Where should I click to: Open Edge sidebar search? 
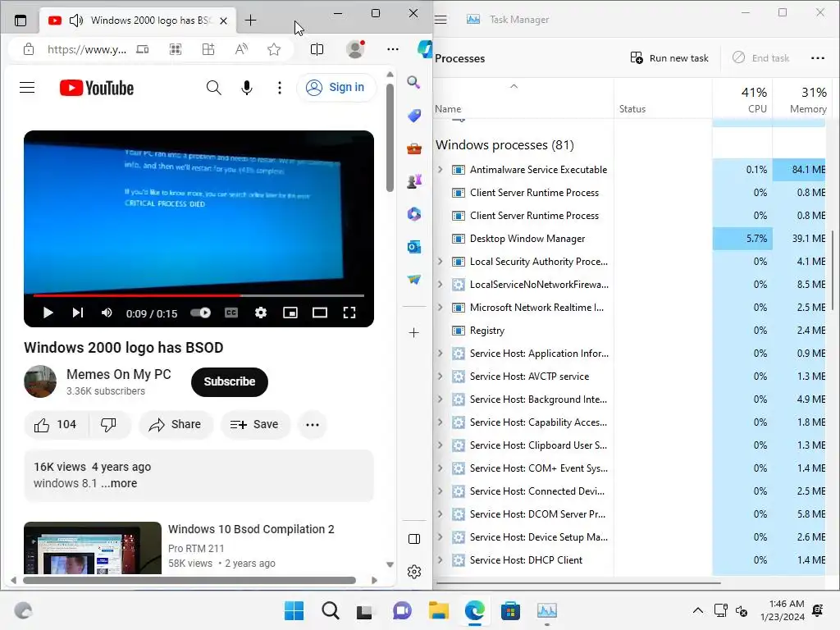(x=413, y=83)
